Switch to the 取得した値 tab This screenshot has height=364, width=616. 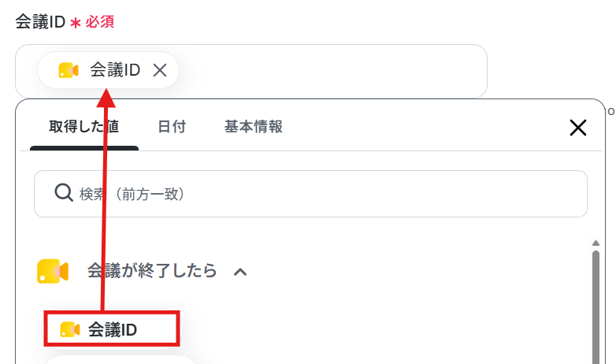(x=84, y=127)
